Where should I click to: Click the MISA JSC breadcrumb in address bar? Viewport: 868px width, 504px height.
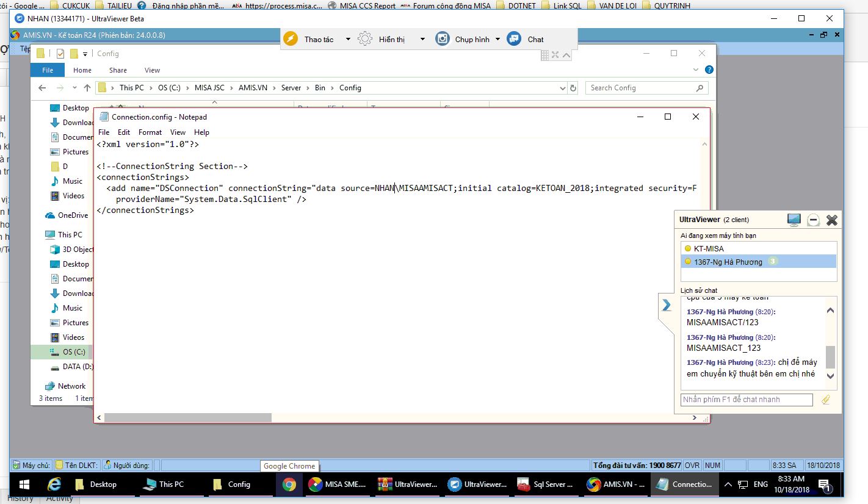209,88
